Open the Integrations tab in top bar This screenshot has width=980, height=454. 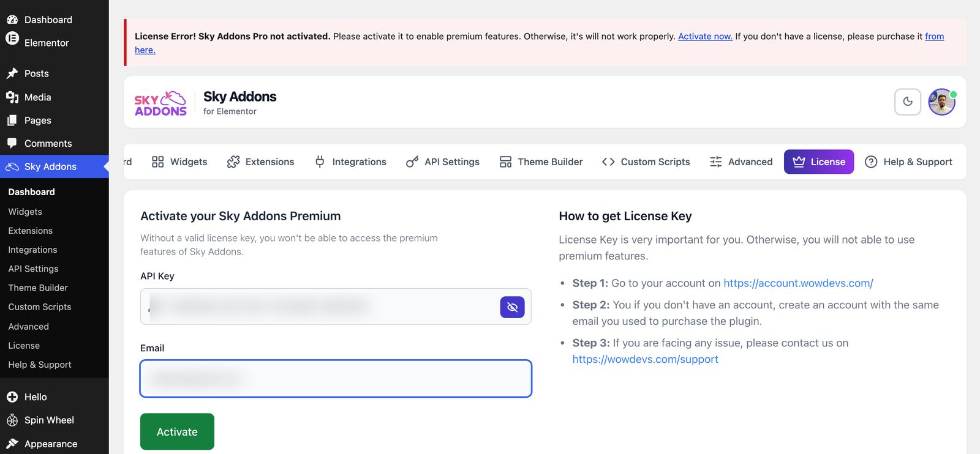(350, 162)
